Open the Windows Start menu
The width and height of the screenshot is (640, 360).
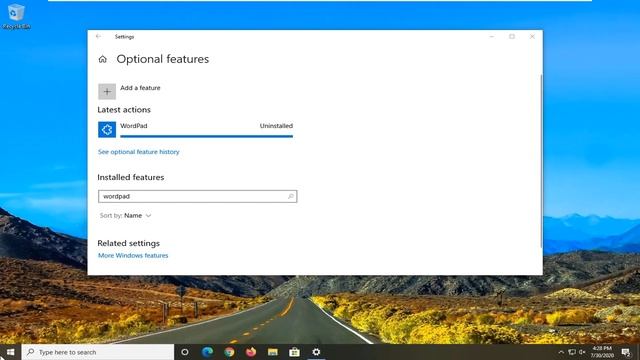click(x=11, y=352)
